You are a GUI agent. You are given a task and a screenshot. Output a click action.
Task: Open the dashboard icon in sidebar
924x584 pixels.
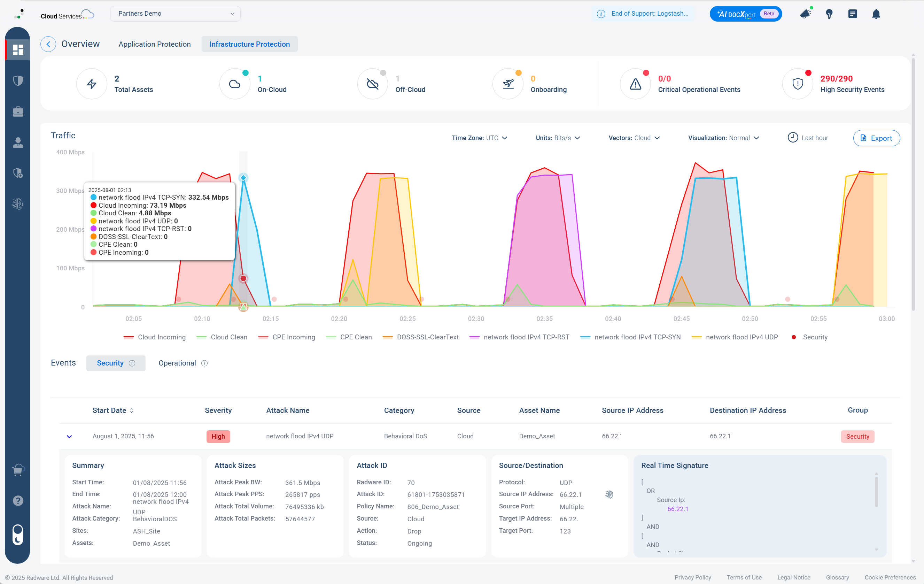tap(18, 50)
